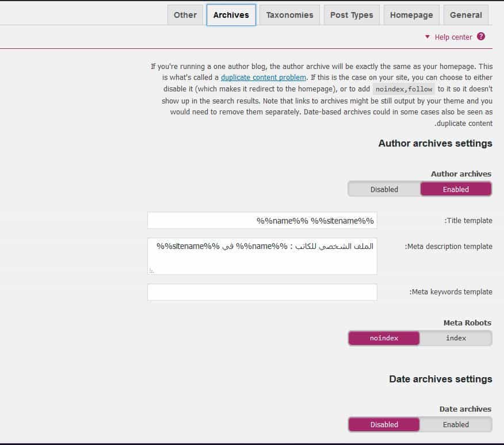Focus the empty Meta keywords template field
The height and width of the screenshot is (445, 504).
262,292
